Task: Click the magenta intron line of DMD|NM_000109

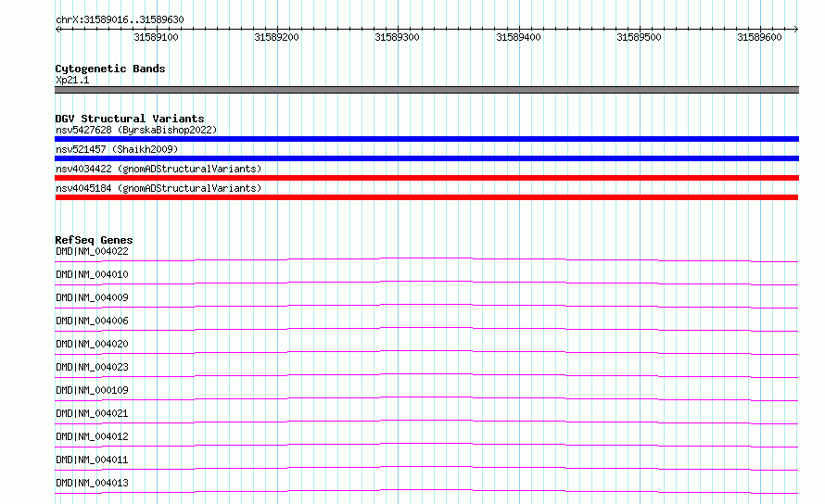Action: click(x=426, y=397)
